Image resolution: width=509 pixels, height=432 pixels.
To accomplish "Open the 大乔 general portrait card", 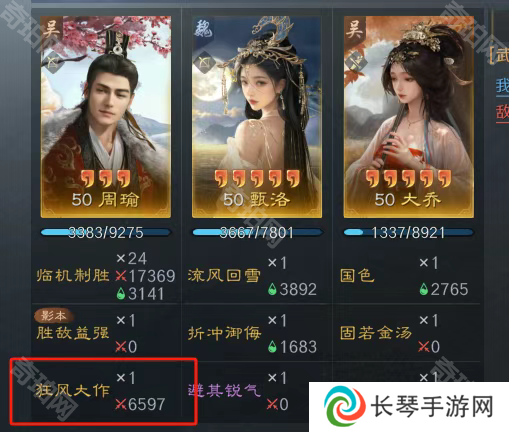I will tap(409, 117).
